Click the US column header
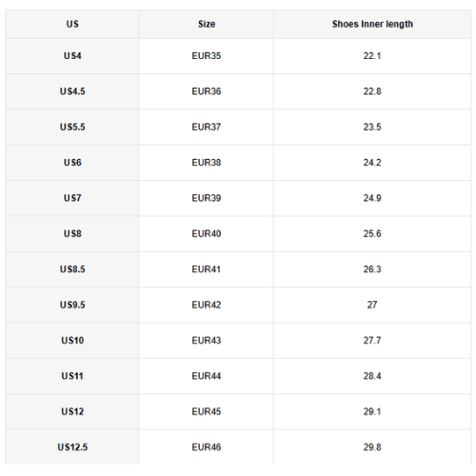Screen dimensions: 476x476 click(x=72, y=24)
